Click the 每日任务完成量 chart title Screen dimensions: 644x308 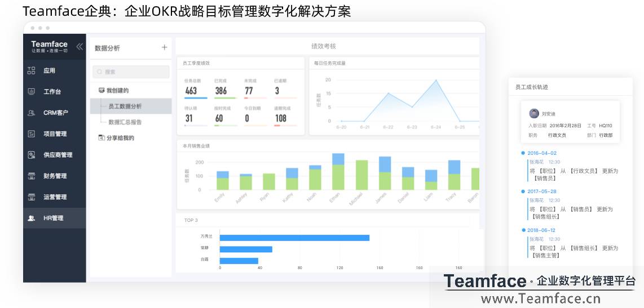(x=330, y=63)
